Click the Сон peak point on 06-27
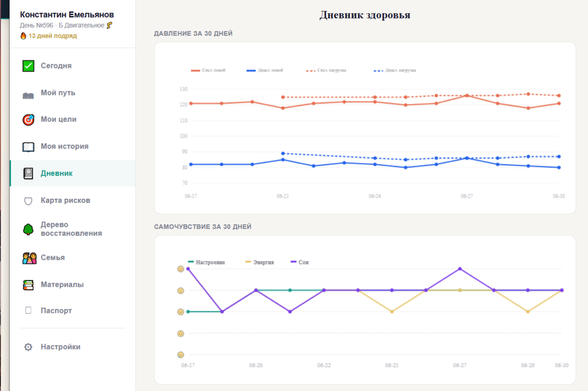588x391 pixels. [x=460, y=269]
